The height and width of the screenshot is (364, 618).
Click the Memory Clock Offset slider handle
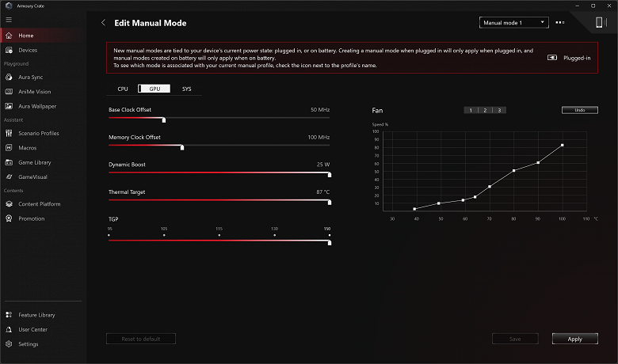point(182,147)
